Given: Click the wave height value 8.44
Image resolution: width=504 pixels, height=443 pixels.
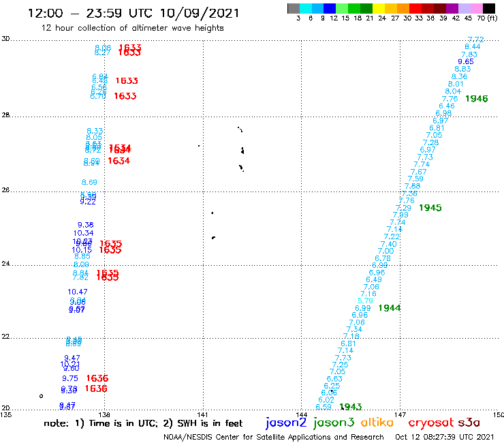Looking at the screenshot, I should click(473, 46).
